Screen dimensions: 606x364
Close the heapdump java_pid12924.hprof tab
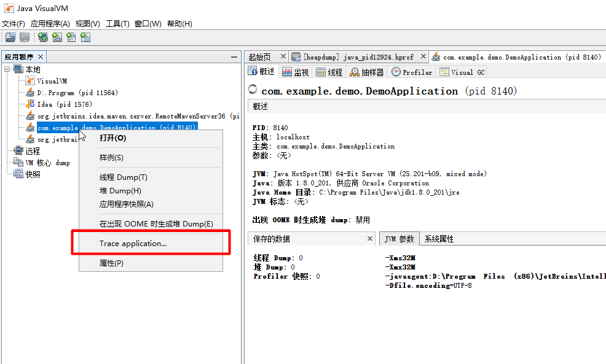(423, 56)
